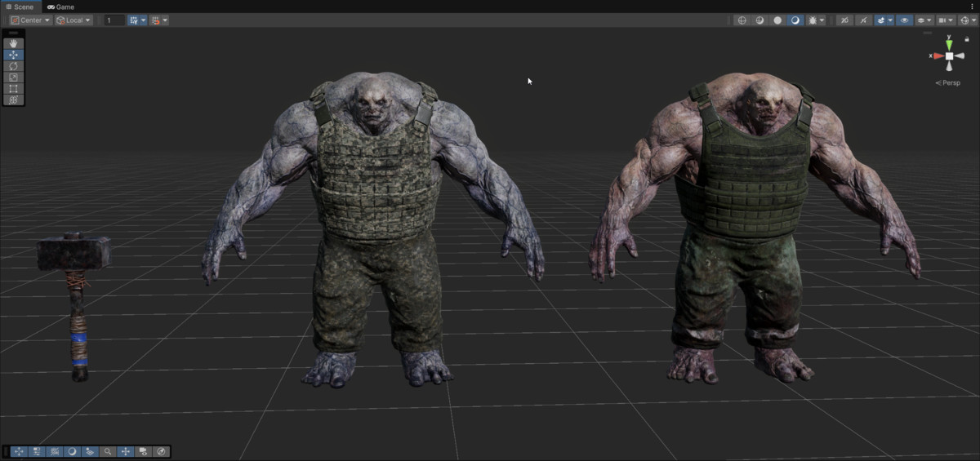Select the Move tool
The image size is (980, 461).
tap(13, 55)
